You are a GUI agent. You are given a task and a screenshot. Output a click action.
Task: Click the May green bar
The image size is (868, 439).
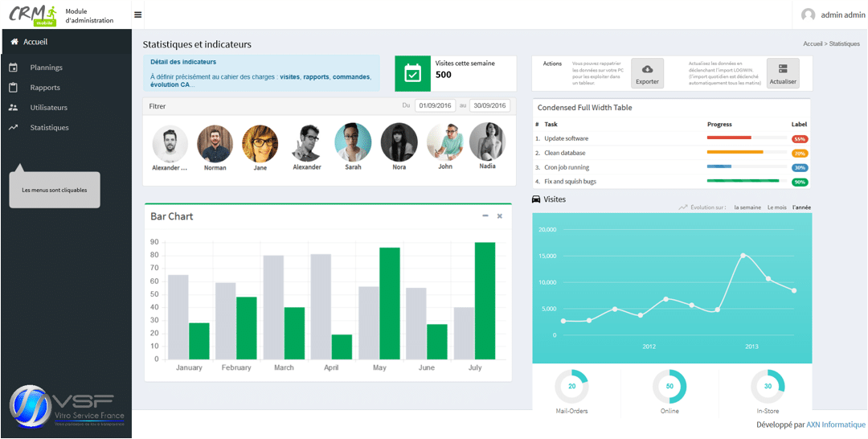[x=390, y=303]
